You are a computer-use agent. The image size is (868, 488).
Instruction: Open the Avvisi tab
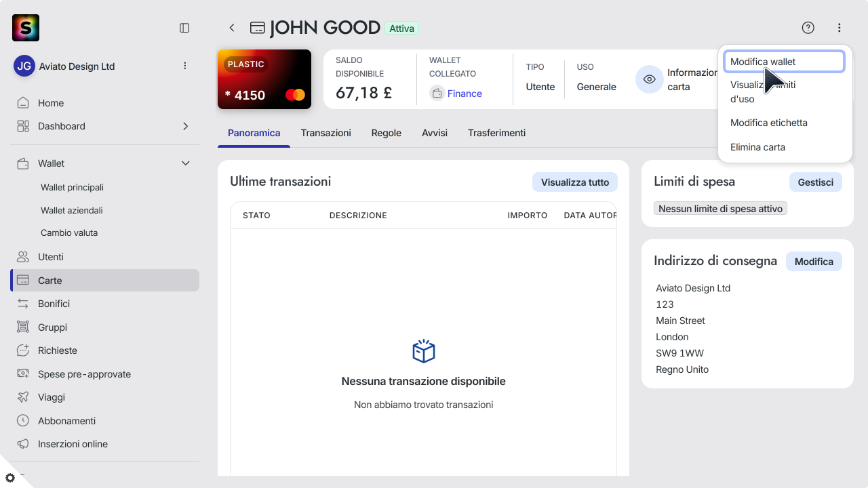435,133
